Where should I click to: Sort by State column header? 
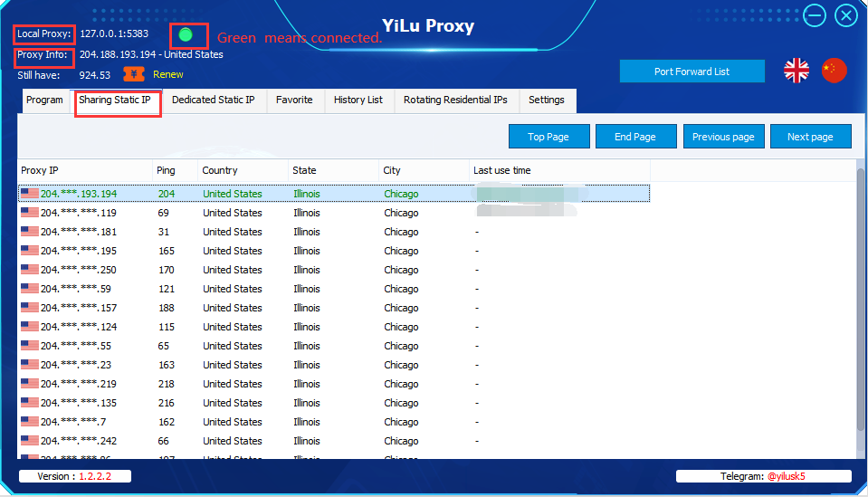333,170
